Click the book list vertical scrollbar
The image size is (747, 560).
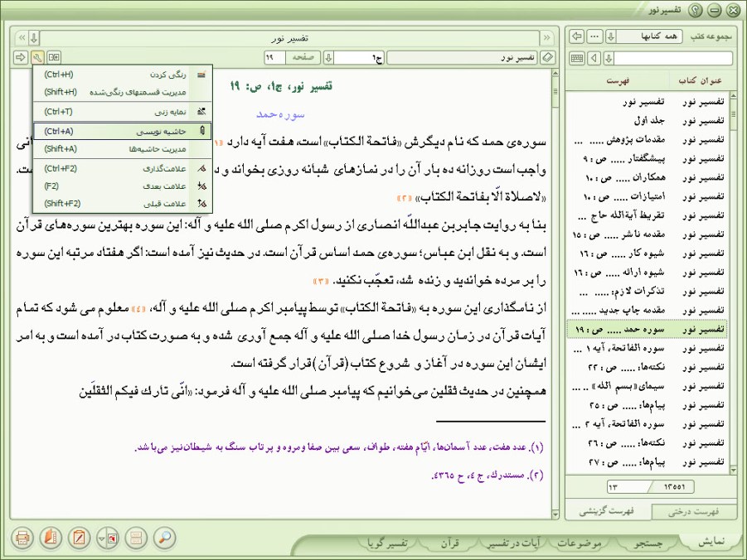[733, 283]
